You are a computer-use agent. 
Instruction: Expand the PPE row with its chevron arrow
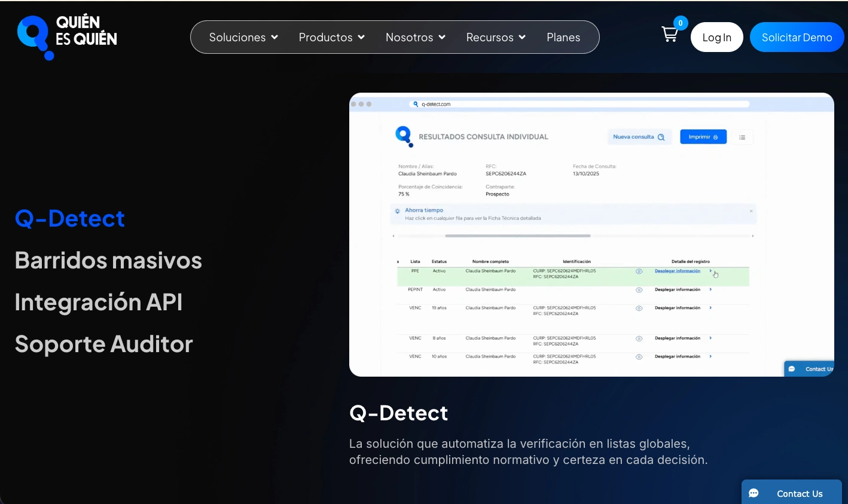pos(710,271)
